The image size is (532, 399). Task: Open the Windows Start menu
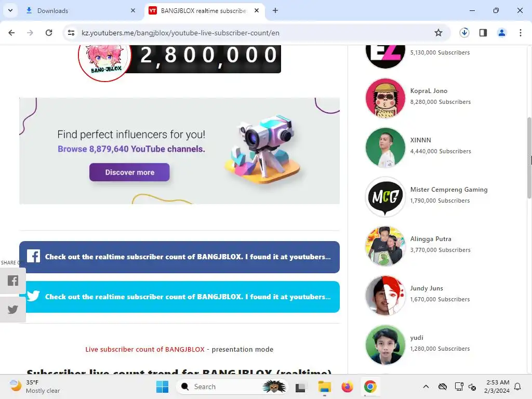[162, 387]
